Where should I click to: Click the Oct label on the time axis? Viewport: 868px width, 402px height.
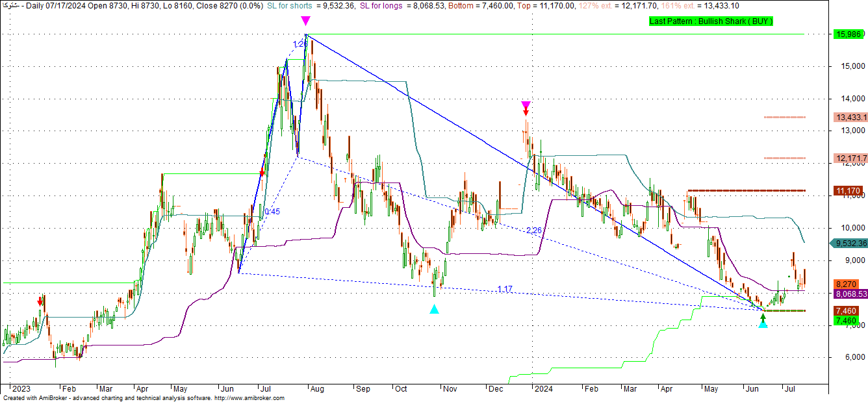(401, 389)
